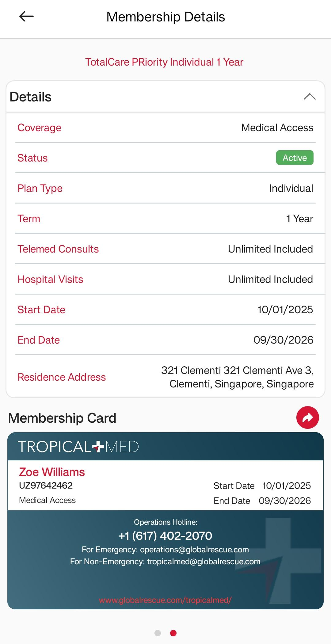Tap the Telemed Consults row
The height and width of the screenshot is (644, 331).
[165, 249]
